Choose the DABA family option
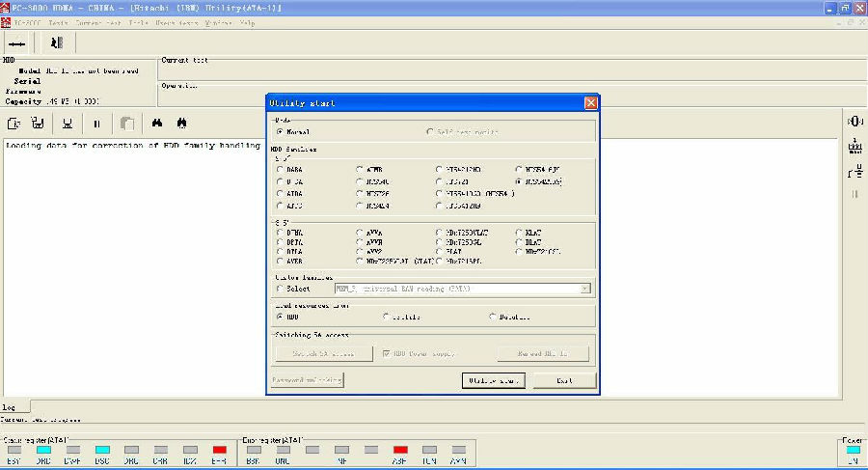This screenshot has width=868, height=470. [280, 170]
